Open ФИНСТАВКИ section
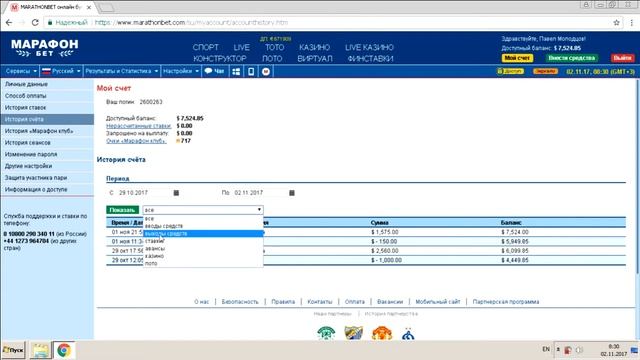 (371, 59)
